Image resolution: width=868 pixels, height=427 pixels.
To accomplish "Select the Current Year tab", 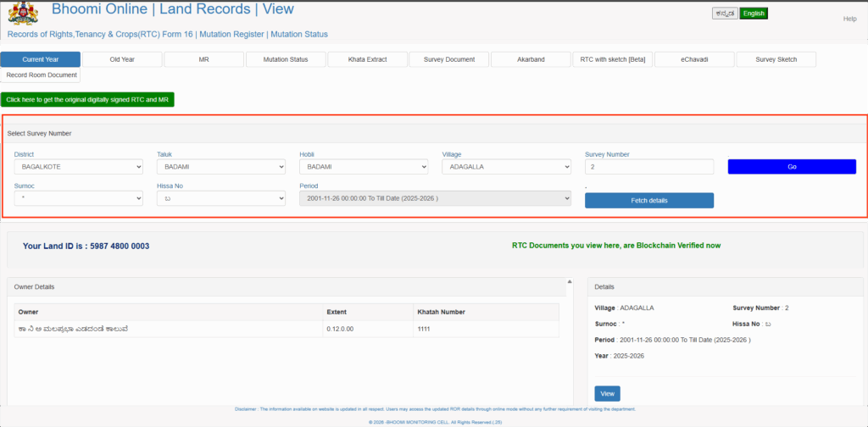I will [41, 59].
